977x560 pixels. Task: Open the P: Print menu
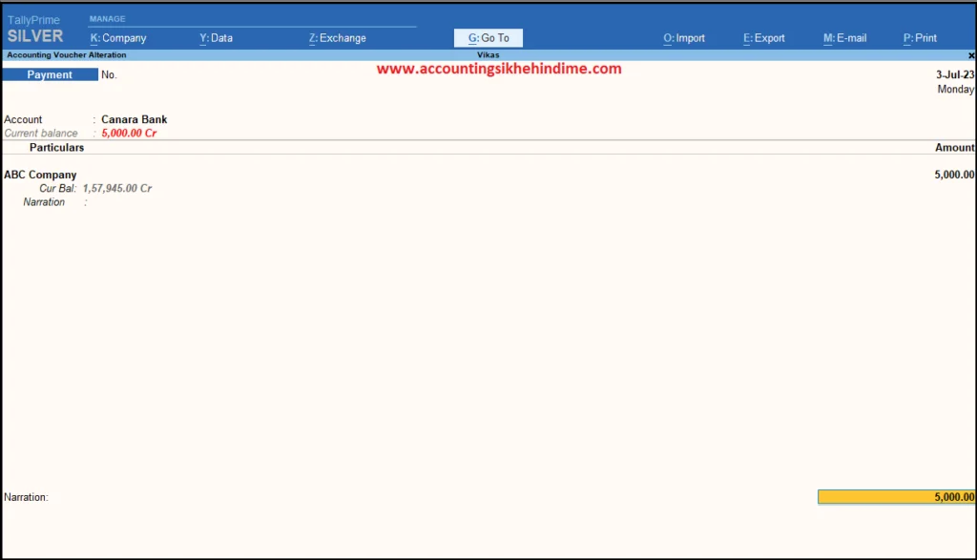pos(920,38)
